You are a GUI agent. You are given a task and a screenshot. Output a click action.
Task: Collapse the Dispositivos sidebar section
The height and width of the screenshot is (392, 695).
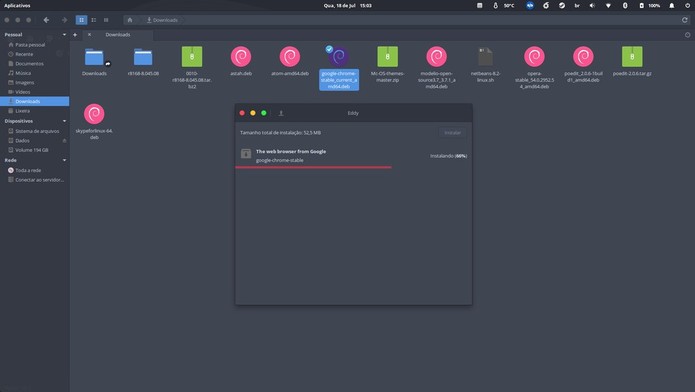point(64,121)
